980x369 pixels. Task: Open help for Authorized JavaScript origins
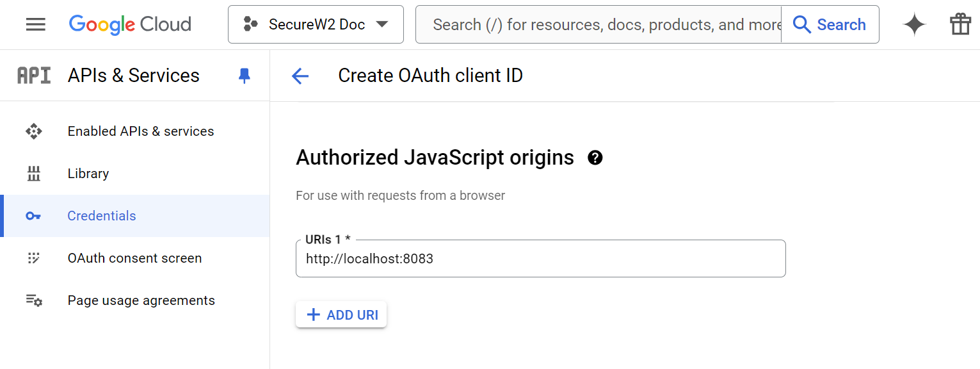click(x=595, y=158)
